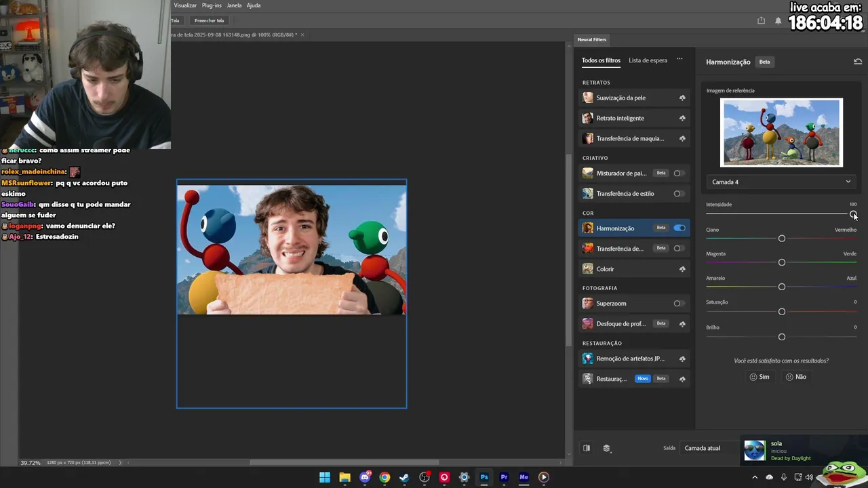Enable the Transferência de estilo toggle
868x488 pixels.
(679, 194)
